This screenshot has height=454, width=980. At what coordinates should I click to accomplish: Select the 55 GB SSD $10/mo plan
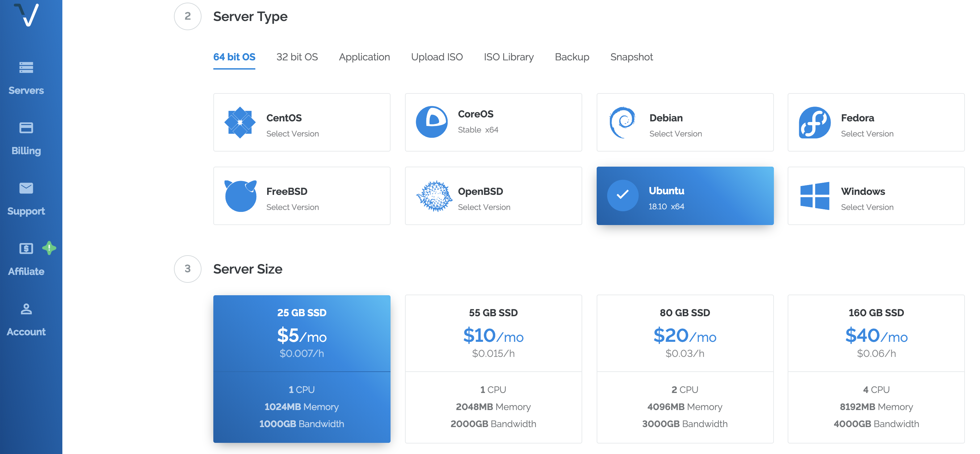[493, 369]
